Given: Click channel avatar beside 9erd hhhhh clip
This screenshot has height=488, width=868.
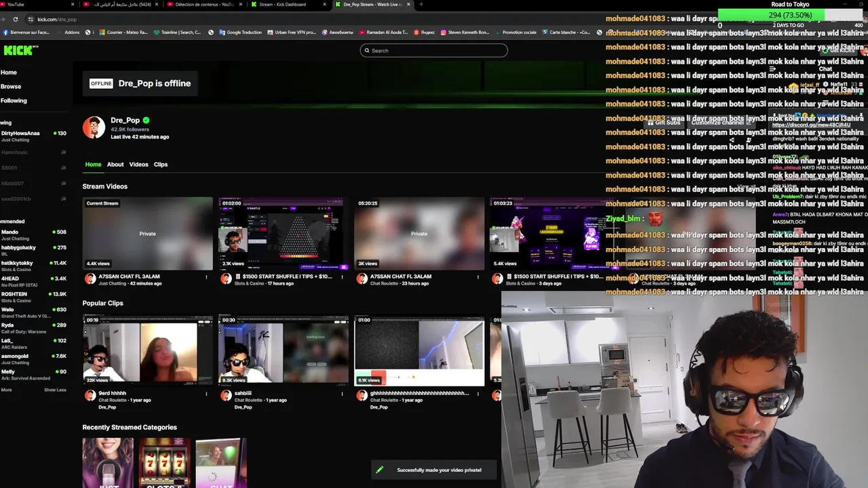Looking at the screenshot, I should [90, 396].
